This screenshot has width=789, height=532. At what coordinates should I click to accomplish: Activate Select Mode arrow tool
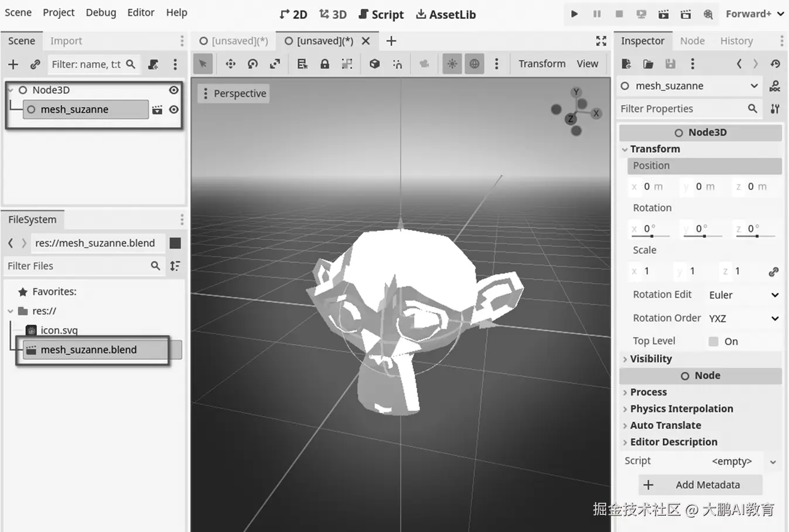(x=203, y=64)
